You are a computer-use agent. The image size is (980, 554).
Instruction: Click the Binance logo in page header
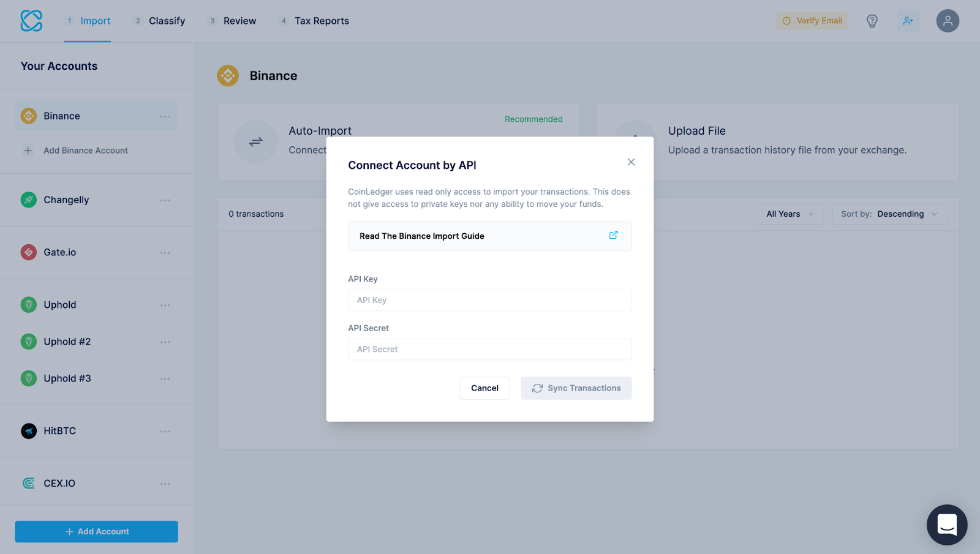(x=228, y=76)
